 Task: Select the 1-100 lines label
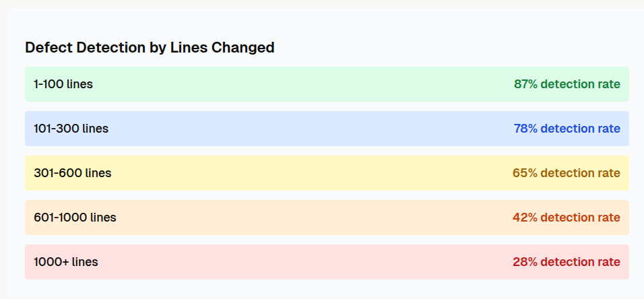point(63,84)
